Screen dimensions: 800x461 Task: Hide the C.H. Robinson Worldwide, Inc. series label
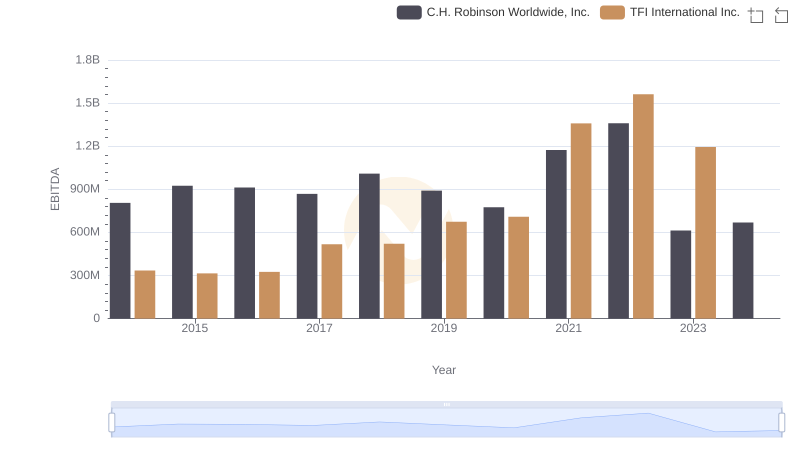coord(508,12)
